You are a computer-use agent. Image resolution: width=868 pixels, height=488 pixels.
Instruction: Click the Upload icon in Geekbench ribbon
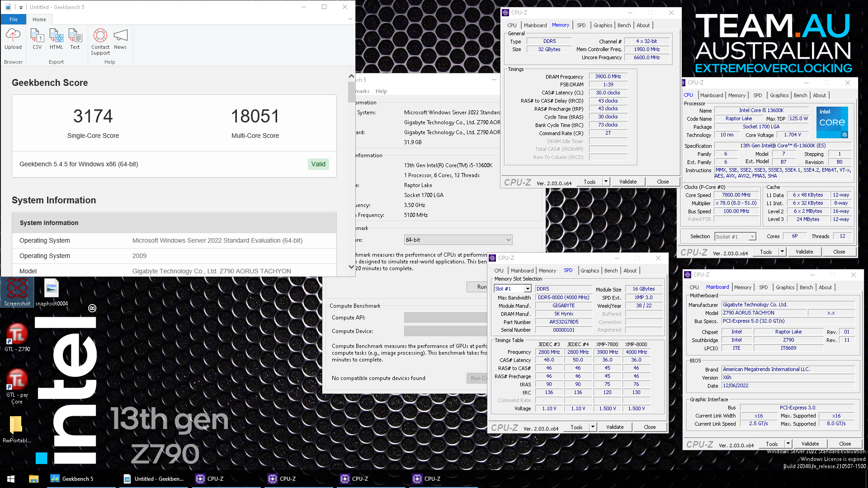13,39
